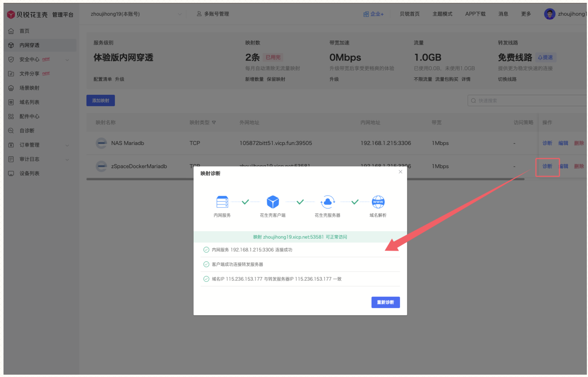Click the search magnifier icon in 快速搜索
Screen dimensions: 588x377
(473, 101)
